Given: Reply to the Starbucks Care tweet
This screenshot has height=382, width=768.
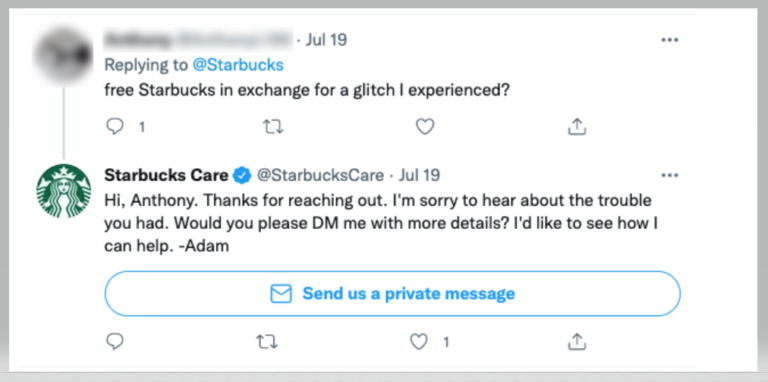Looking at the screenshot, I should (115, 342).
